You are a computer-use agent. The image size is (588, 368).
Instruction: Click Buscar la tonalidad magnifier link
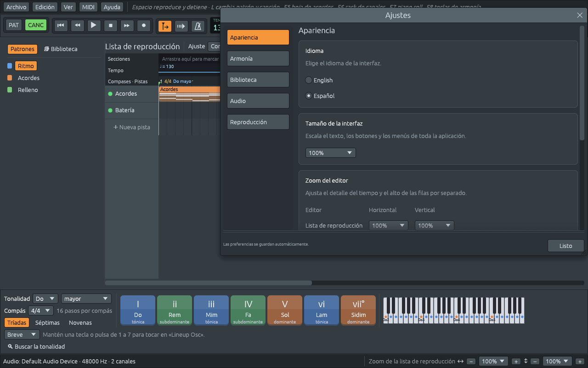click(x=36, y=346)
